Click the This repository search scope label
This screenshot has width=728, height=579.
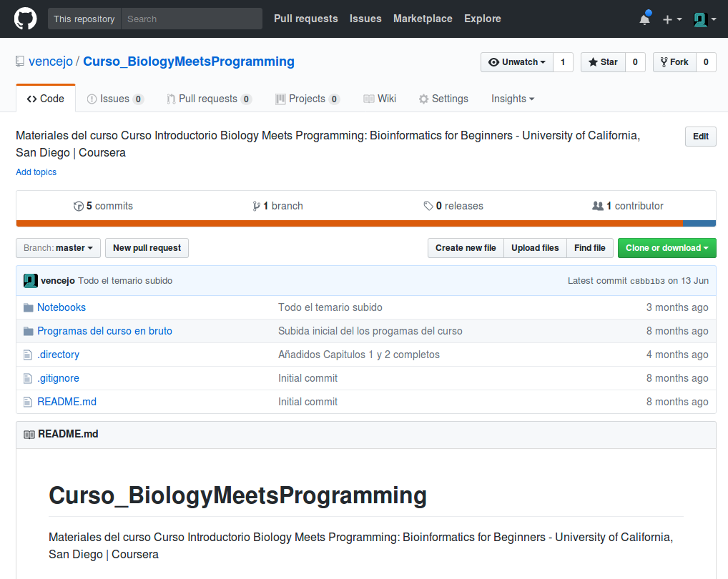(x=84, y=19)
